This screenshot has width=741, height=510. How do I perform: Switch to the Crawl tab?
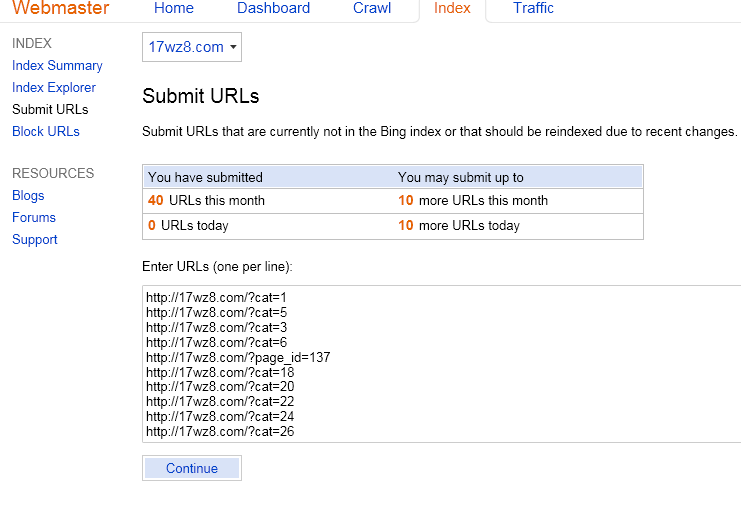coord(372,8)
